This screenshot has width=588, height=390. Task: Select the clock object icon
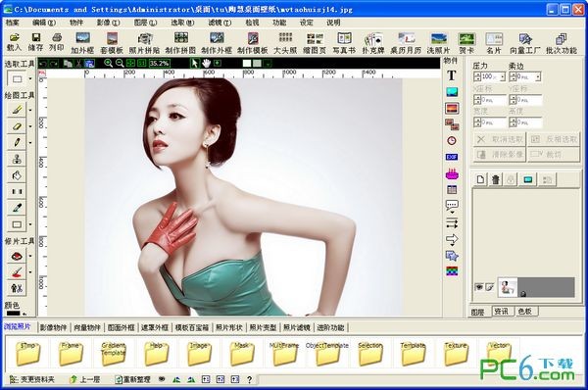tap(452, 141)
